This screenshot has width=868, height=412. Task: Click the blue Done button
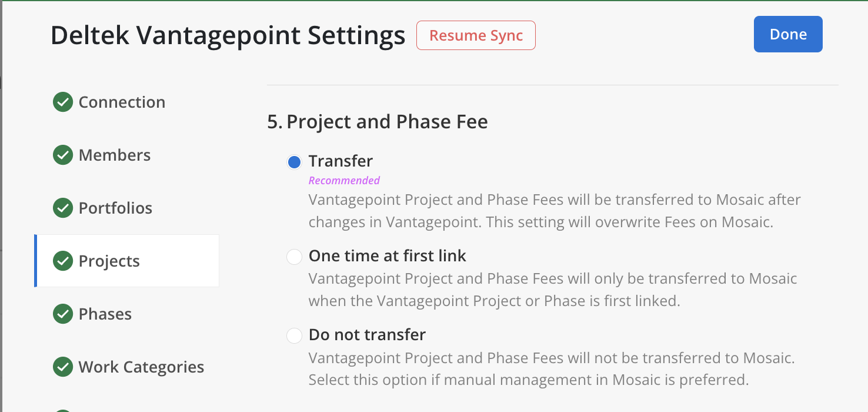click(787, 34)
